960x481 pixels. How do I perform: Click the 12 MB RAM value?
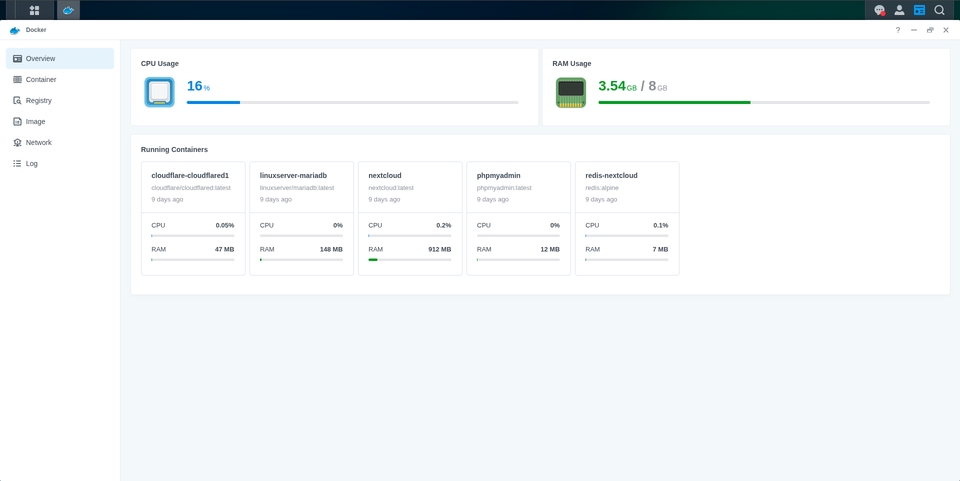click(x=550, y=250)
